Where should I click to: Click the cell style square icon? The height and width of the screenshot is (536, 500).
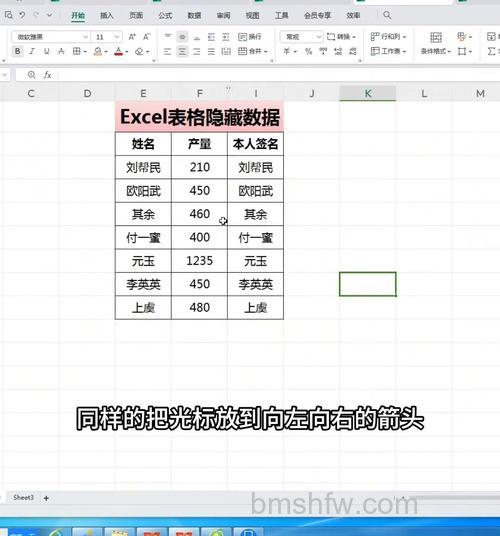[x=462, y=51]
